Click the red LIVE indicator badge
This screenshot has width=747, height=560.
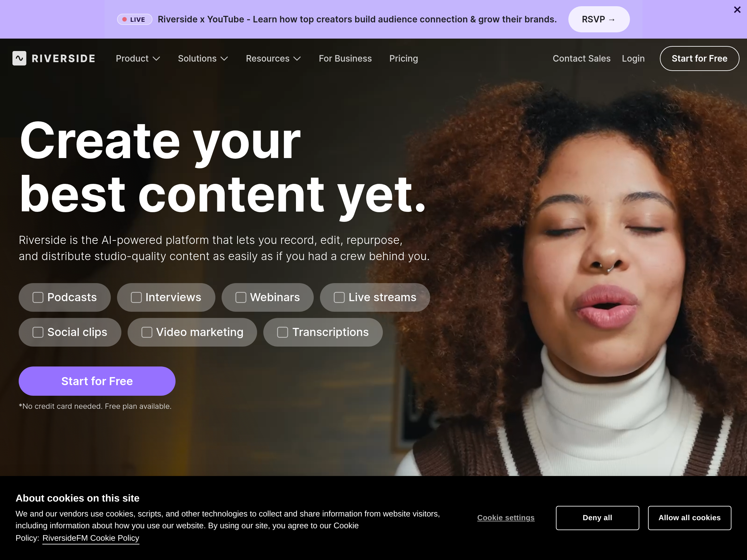pos(135,20)
